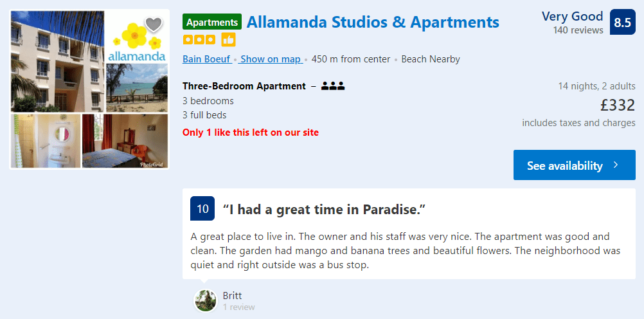Viewport: 644px width, 319px height.
Task: Click the 10 rating badge on review
Action: (202, 208)
